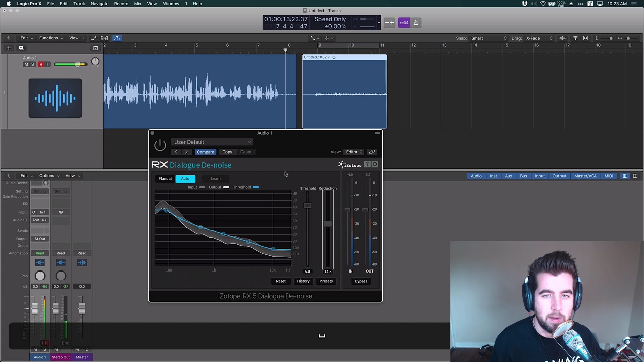Click the vertical auto zoom icon
This screenshot has width=644, height=362.
click(x=575, y=38)
